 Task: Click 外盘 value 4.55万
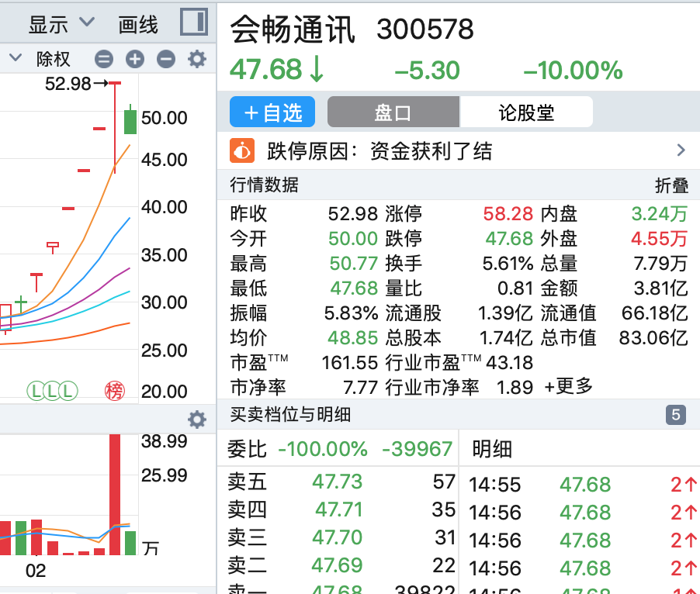click(660, 239)
